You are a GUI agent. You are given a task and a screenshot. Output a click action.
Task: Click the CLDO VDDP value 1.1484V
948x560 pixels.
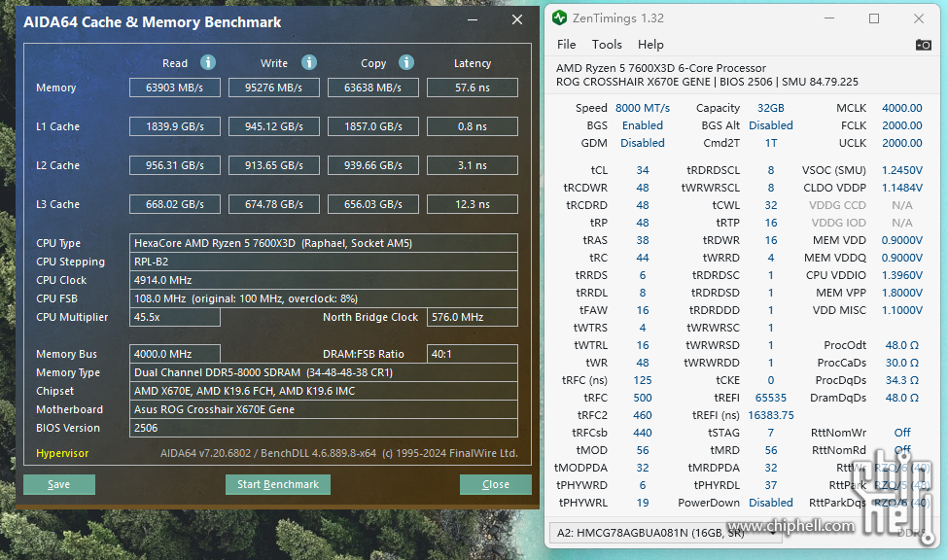[902, 188]
